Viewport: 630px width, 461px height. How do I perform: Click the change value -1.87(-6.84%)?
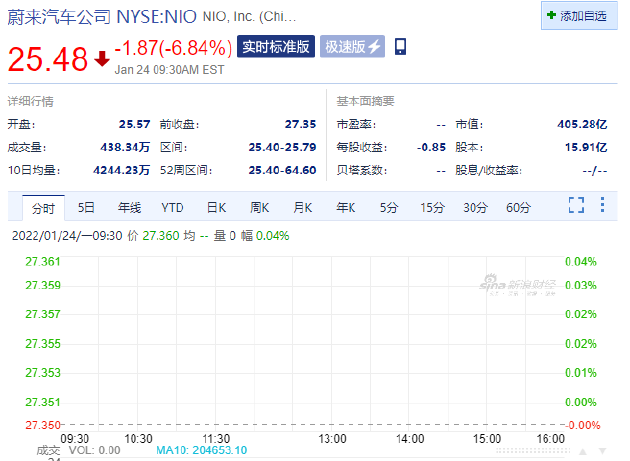click(x=173, y=48)
